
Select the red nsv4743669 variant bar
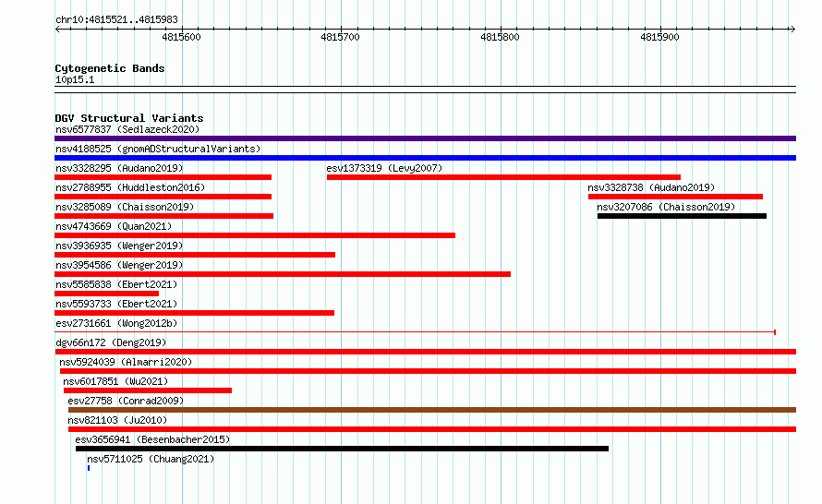click(255, 235)
